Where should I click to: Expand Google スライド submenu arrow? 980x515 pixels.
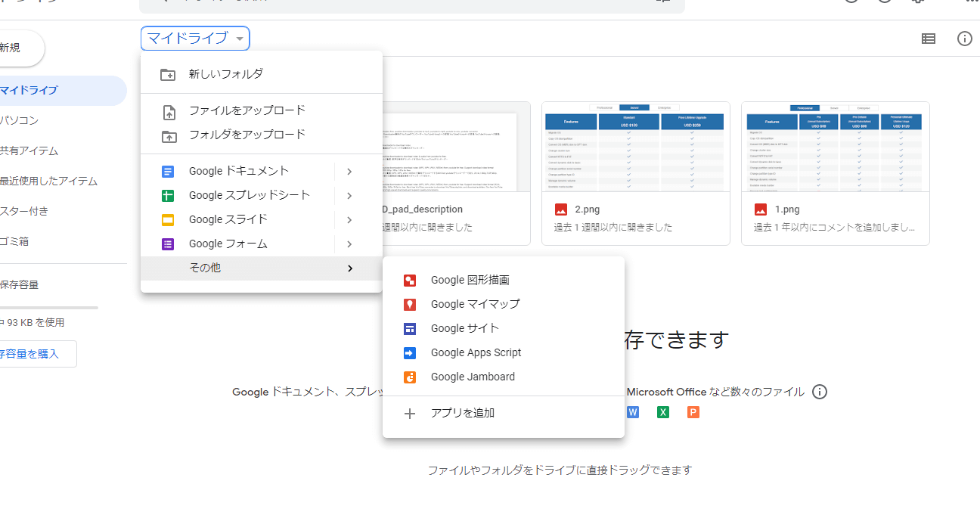pyautogui.click(x=349, y=220)
